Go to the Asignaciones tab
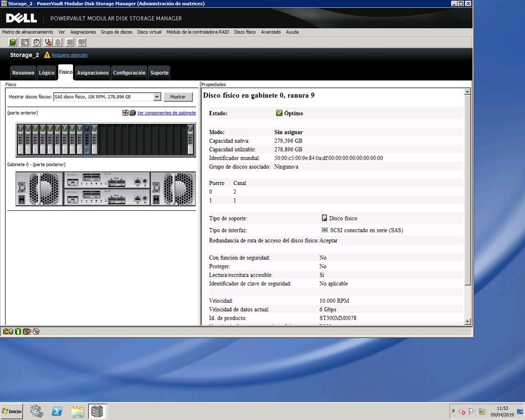The width and height of the screenshot is (525, 420). pyautogui.click(x=92, y=73)
